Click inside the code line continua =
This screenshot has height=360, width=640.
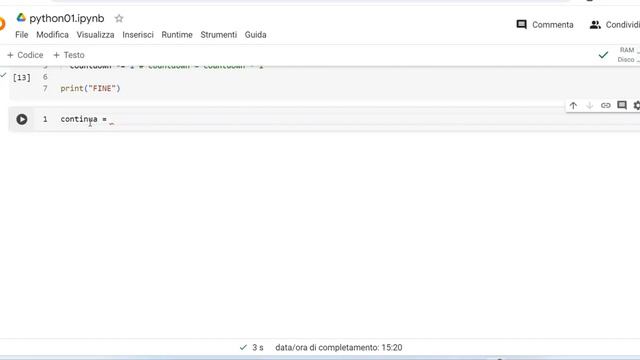[x=83, y=119]
